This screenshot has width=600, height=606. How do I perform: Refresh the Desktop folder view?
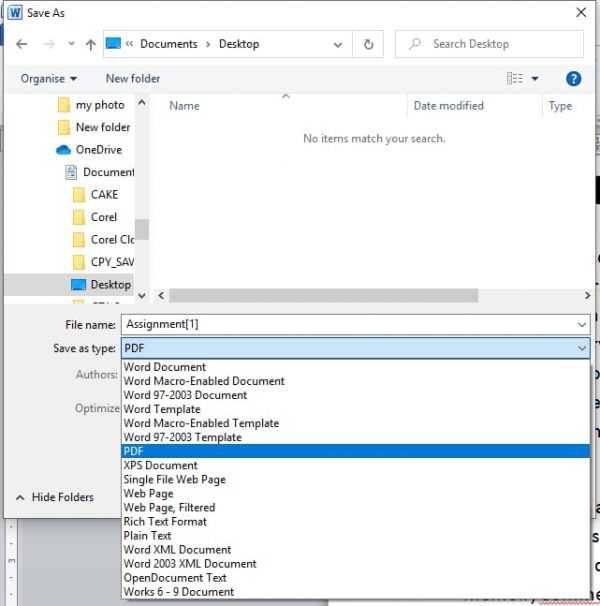[x=368, y=44]
